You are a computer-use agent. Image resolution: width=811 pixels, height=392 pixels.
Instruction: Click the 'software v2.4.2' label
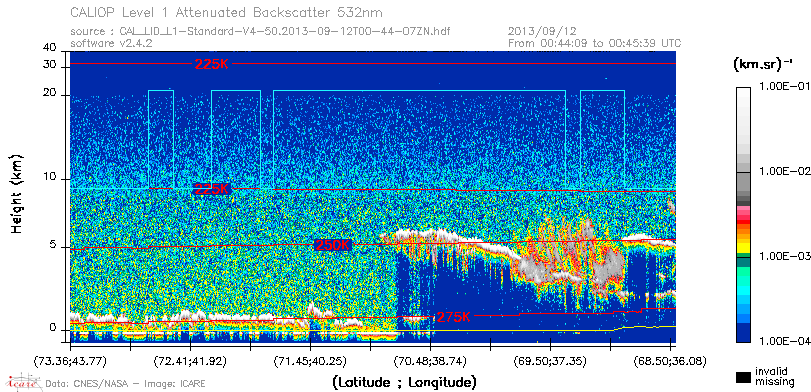pos(111,43)
